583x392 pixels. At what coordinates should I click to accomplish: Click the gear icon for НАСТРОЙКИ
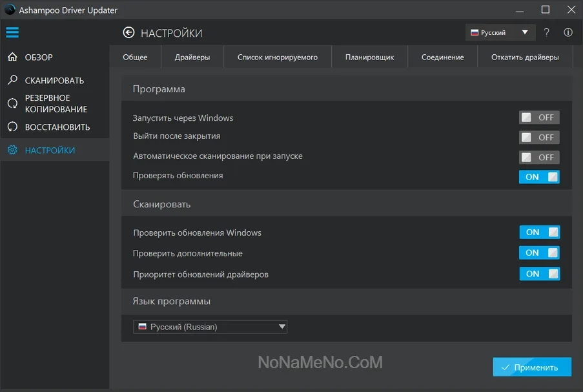[12, 150]
